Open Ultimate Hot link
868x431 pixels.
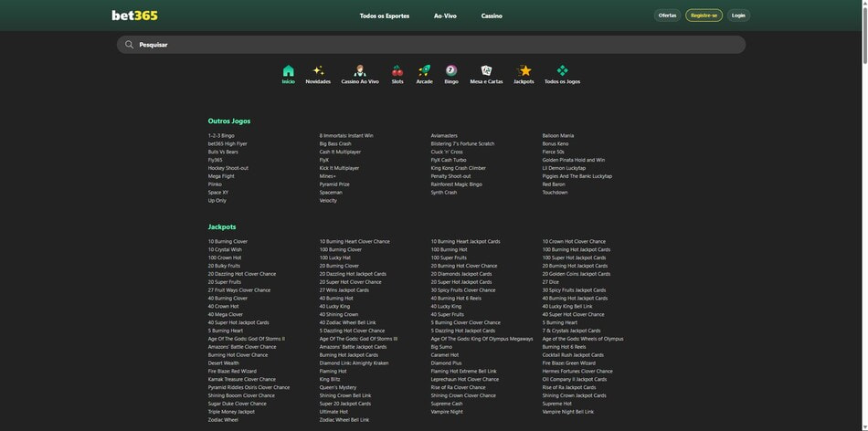(x=333, y=412)
